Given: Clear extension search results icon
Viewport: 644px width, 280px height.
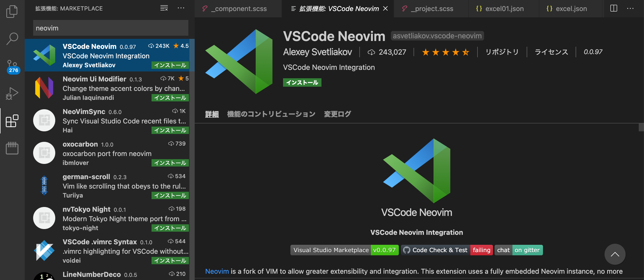Looking at the screenshot, I should coord(164,8).
